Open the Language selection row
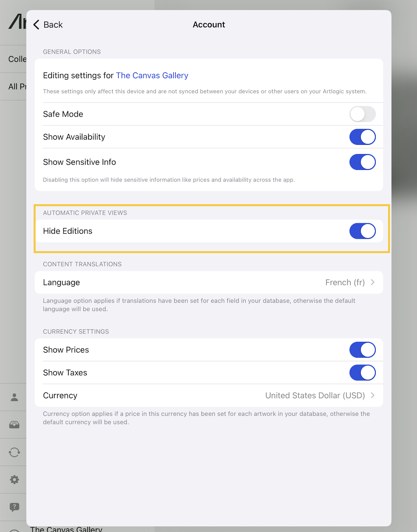 click(x=208, y=282)
